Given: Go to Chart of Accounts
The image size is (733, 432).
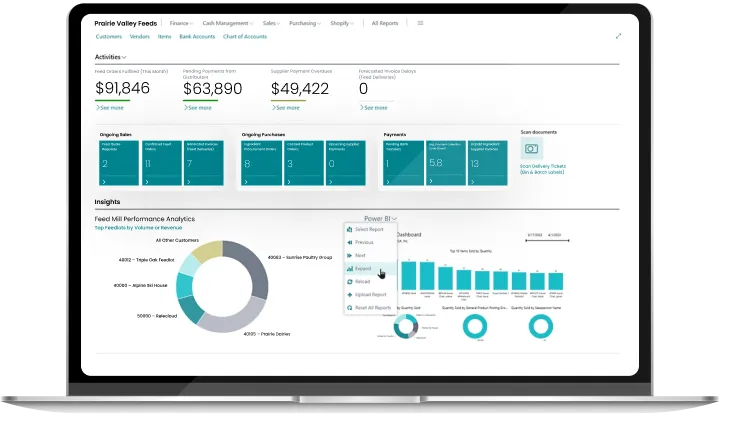Looking at the screenshot, I should coord(244,36).
